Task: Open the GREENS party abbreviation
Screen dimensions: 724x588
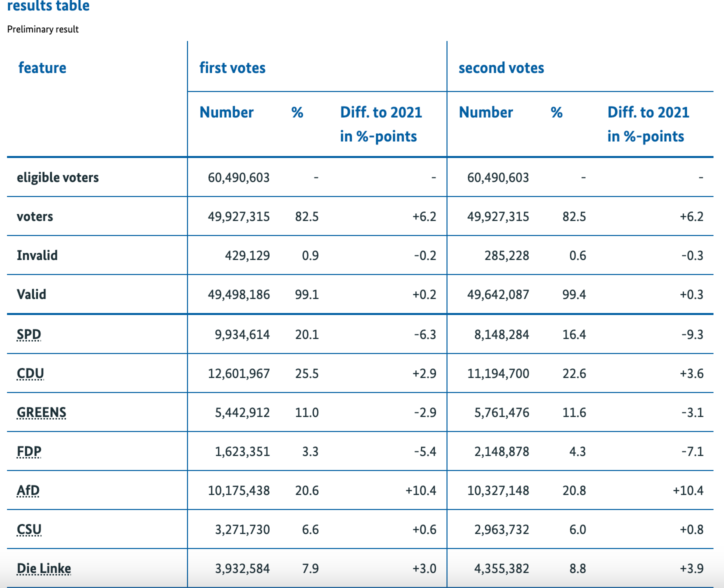Action: 41,412
